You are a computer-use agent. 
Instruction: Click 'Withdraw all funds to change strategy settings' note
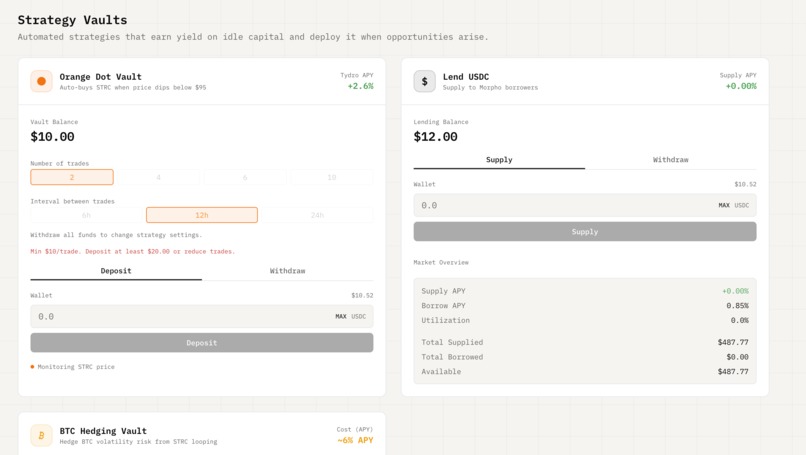[116, 235]
